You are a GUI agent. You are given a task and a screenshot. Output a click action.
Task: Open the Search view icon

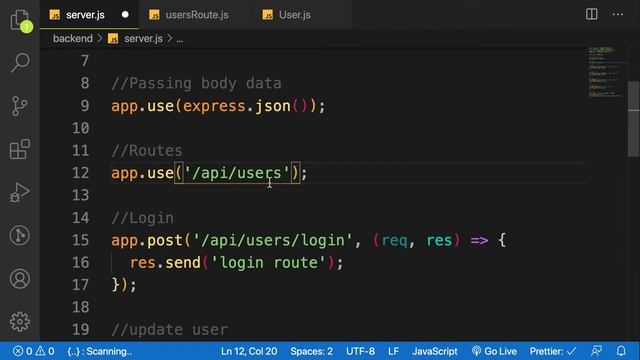click(x=20, y=63)
